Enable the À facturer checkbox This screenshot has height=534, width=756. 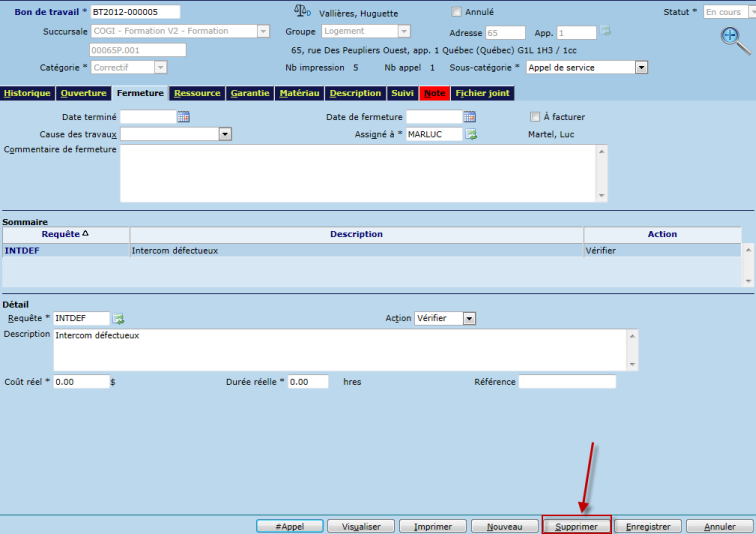click(535, 117)
